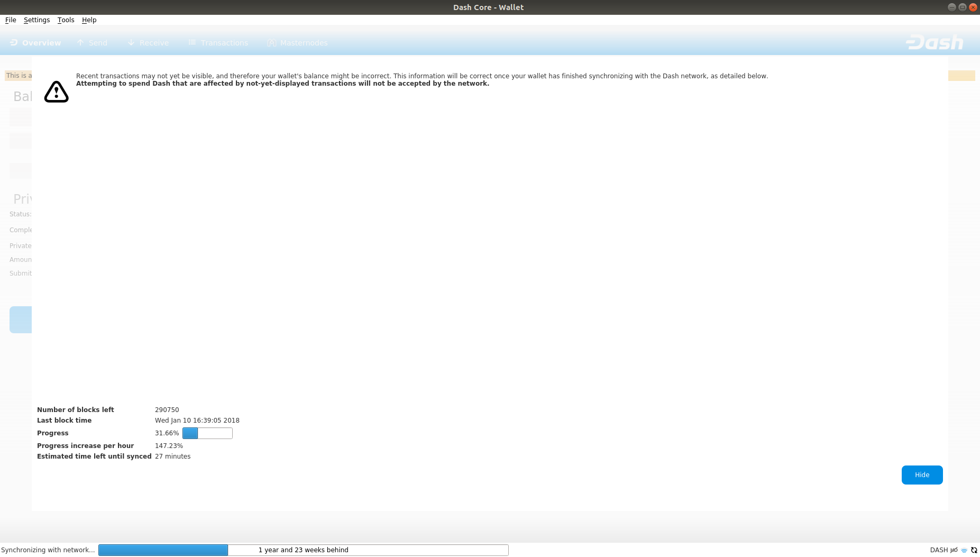Image resolution: width=980 pixels, height=557 pixels.
Task: Open the File menu
Action: tap(11, 20)
